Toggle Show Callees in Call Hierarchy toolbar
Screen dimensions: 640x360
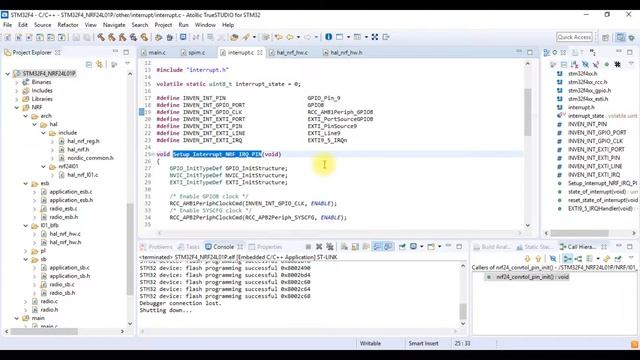tap(578, 259)
